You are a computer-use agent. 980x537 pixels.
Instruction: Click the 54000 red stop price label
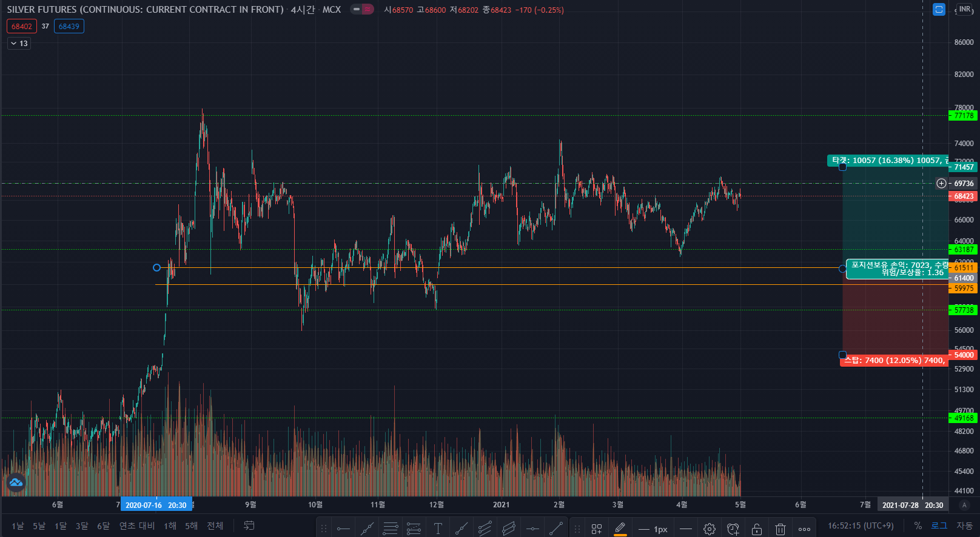click(963, 355)
